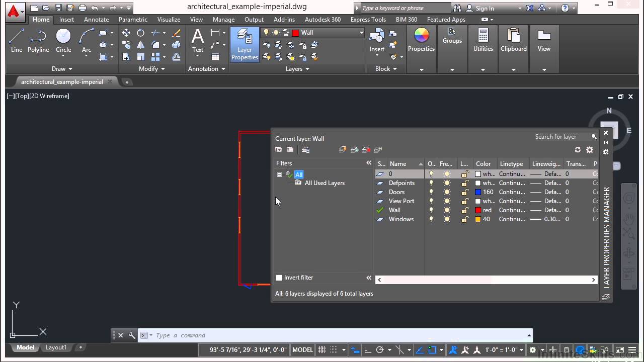The height and width of the screenshot is (362, 644).
Task: Turn off the Windows layer lightbulb
Action: tap(431, 219)
